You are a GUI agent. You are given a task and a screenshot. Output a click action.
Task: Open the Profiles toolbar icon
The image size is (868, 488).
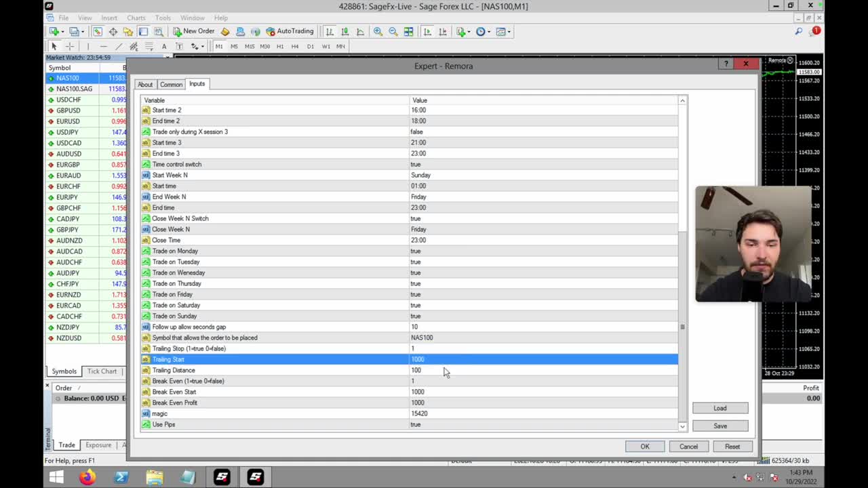click(76, 31)
